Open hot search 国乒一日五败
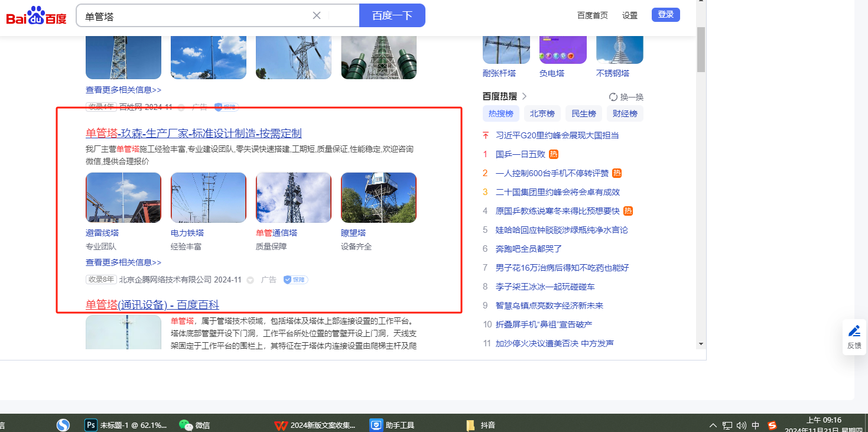 [521, 154]
